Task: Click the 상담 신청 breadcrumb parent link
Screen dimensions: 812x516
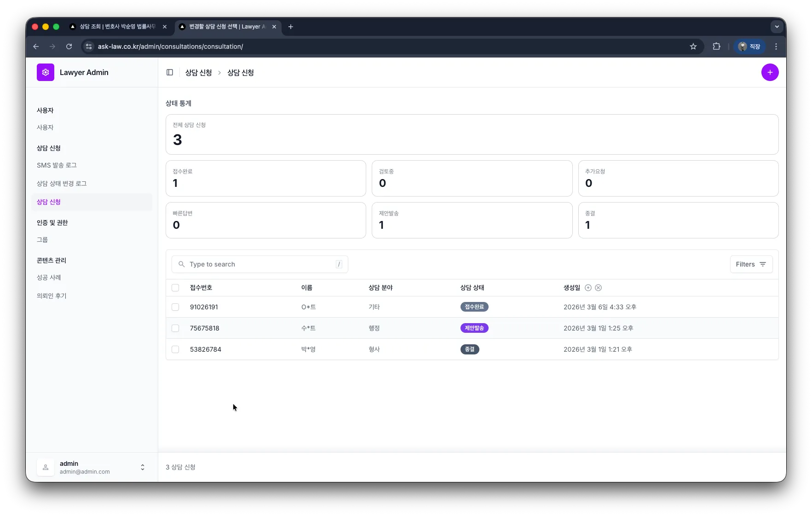Action: tap(198, 73)
